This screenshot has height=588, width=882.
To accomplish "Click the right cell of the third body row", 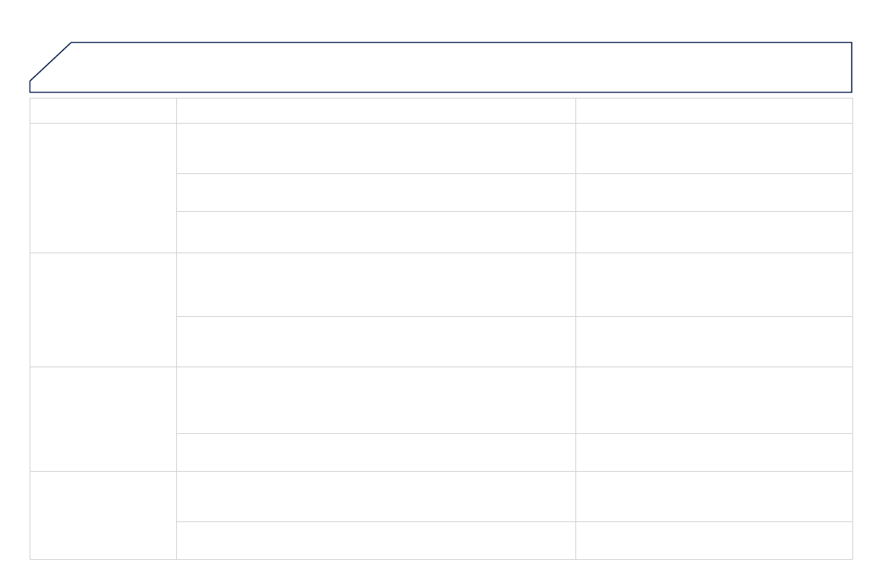I will click(x=714, y=232).
